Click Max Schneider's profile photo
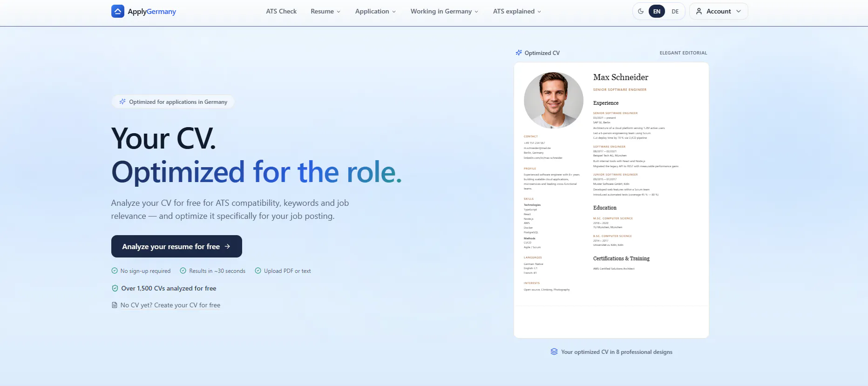 (554, 100)
